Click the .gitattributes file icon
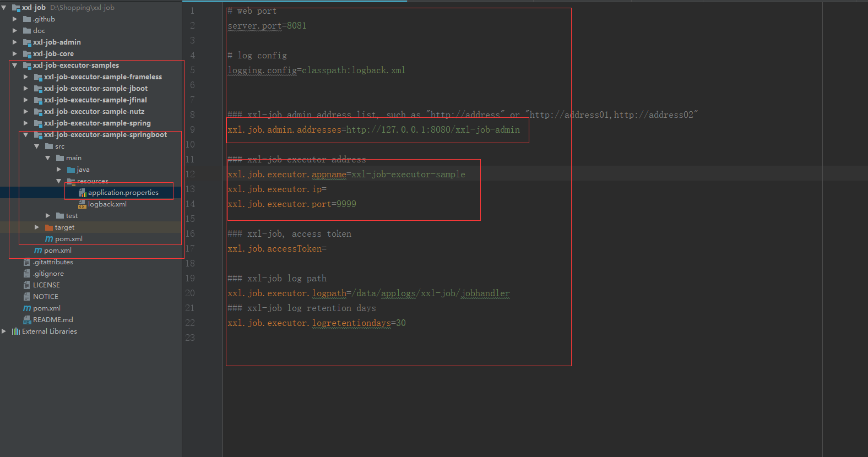 (x=27, y=262)
